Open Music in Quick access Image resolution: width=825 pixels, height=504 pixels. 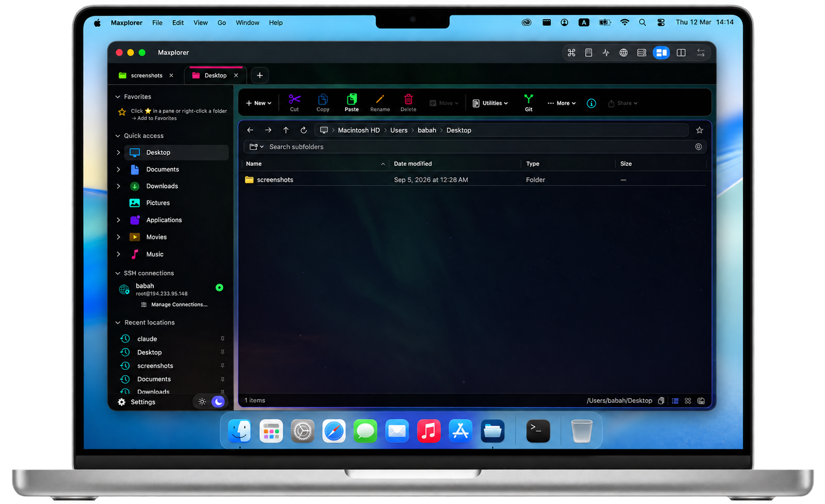pos(155,254)
